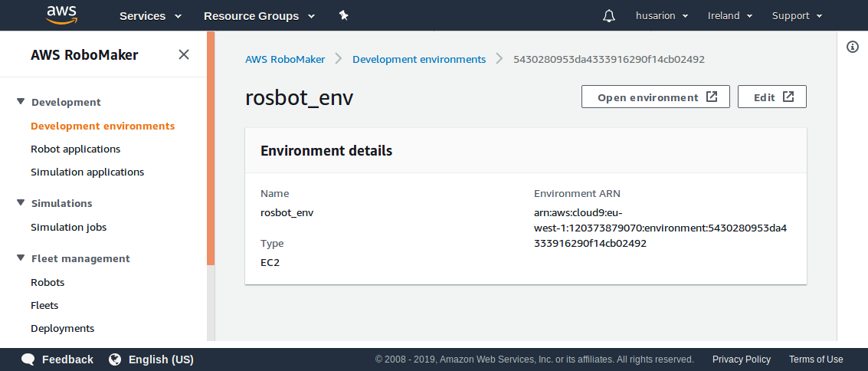The image size is (868, 371).
Task: Open the Services dropdown menu
Action: (x=151, y=16)
